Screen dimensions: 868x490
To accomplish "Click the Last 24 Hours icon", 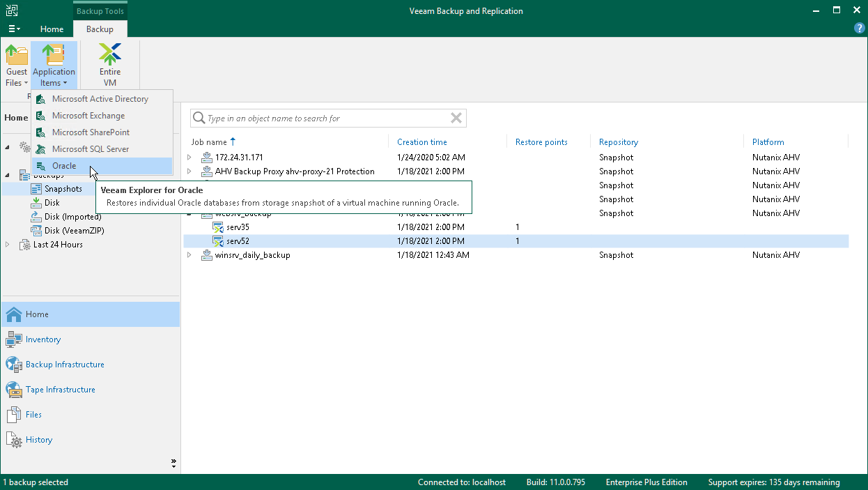I will (x=24, y=245).
